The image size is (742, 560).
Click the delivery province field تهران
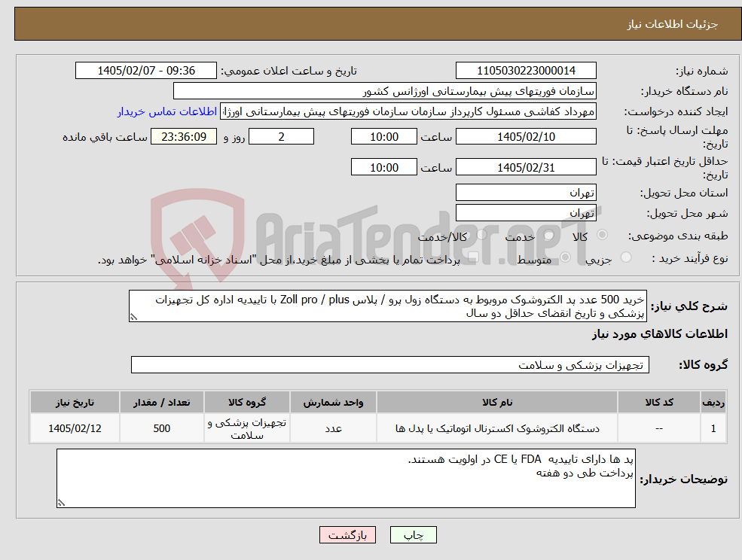[526, 193]
